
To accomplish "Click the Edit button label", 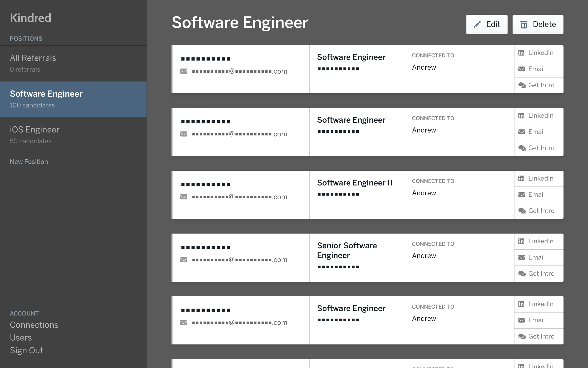I will click(493, 24).
